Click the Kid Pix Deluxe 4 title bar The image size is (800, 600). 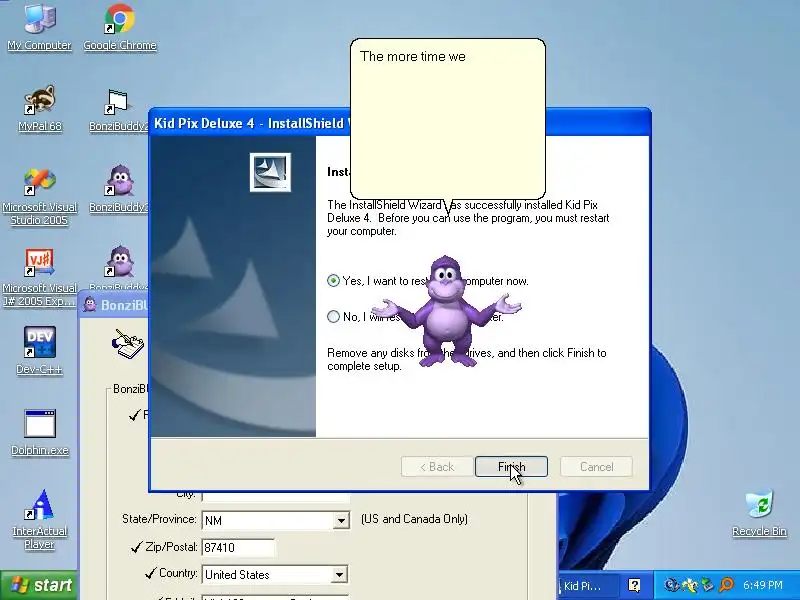(250, 123)
